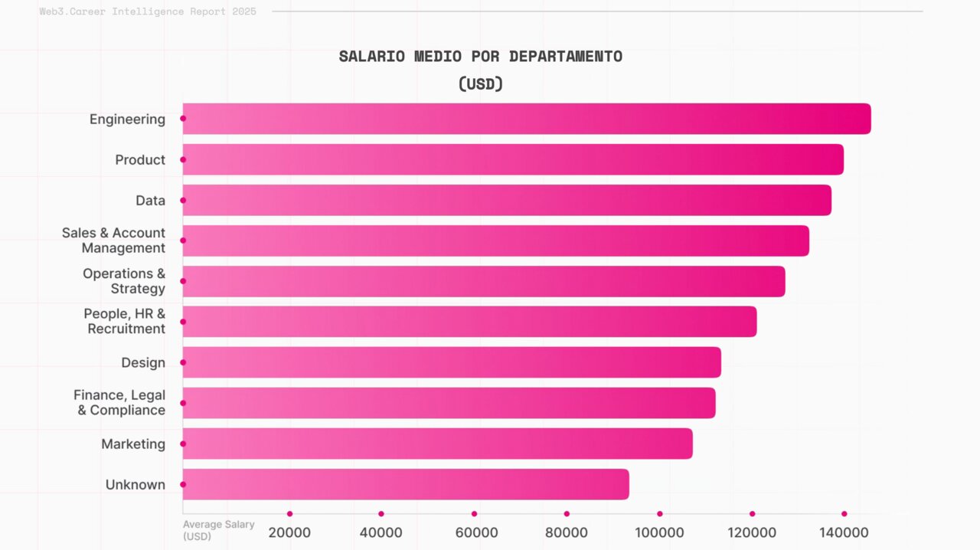Select the People, HR & Recruitment bar
Viewport: 980px width, 550px height.
point(469,322)
